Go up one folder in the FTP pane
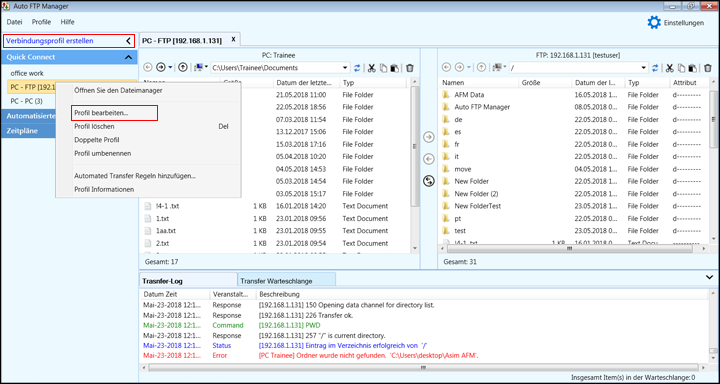The width and height of the screenshot is (720, 384). pyautogui.click(x=481, y=68)
